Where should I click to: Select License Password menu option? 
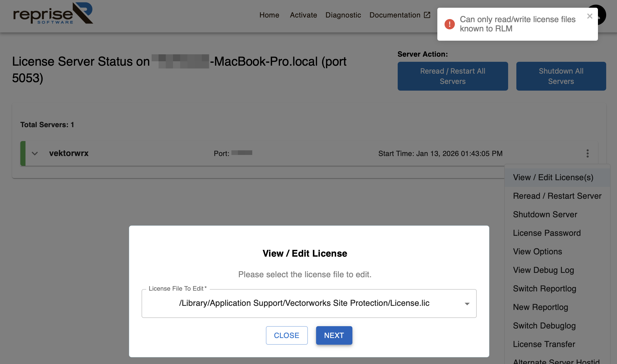(x=547, y=233)
